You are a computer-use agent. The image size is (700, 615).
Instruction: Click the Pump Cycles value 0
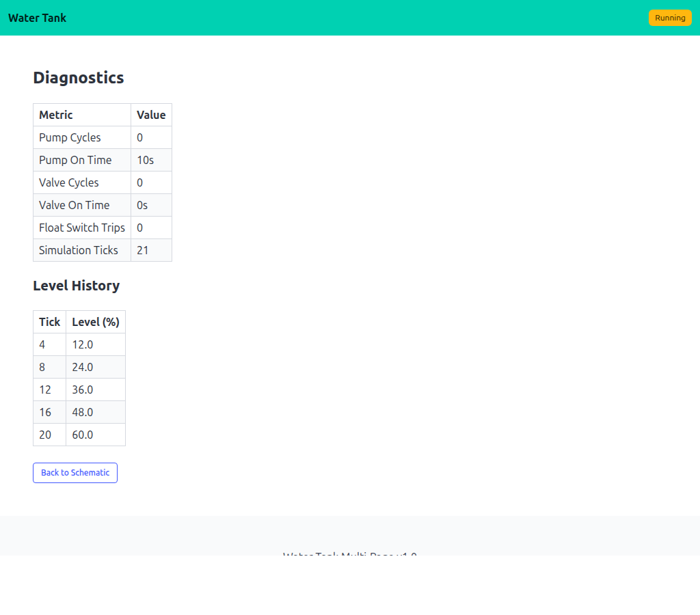[x=139, y=137]
